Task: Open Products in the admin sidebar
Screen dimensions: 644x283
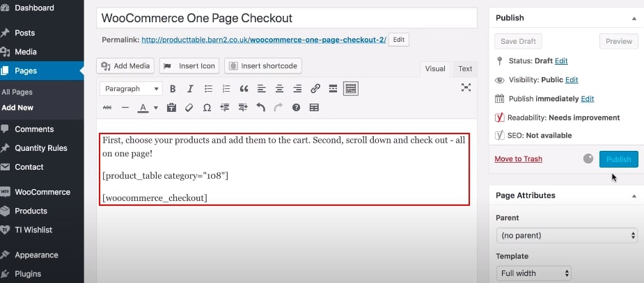Action: [x=31, y=211]
